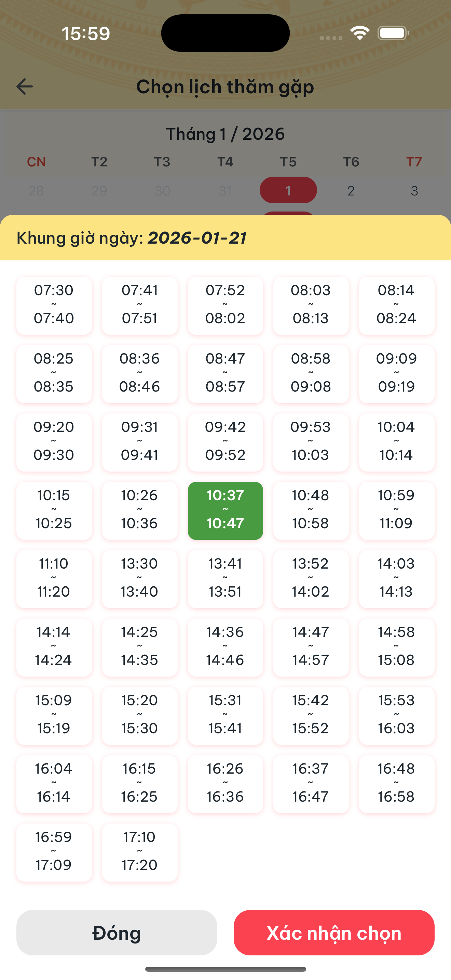Select the 13:30 ~ 13:40 slot
The image size is (451, 980).
139,579
